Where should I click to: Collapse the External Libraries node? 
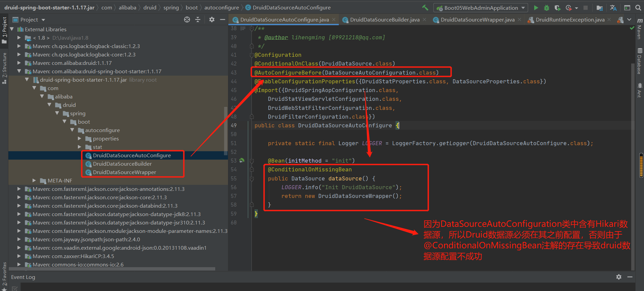[x=12, y=29]
